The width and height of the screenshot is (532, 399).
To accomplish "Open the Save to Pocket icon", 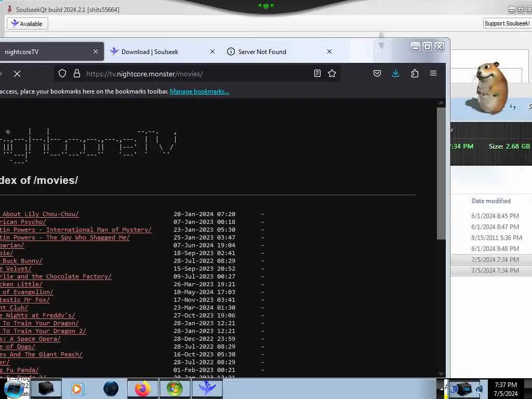I will [x=377, y=73].
